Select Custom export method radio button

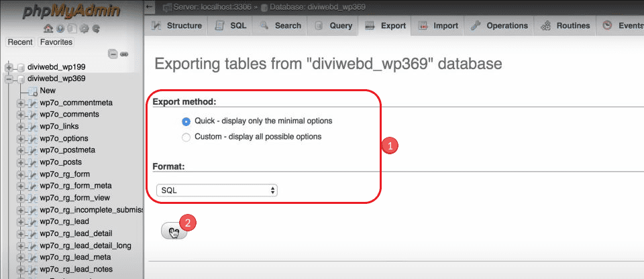[x=186, y=137]
